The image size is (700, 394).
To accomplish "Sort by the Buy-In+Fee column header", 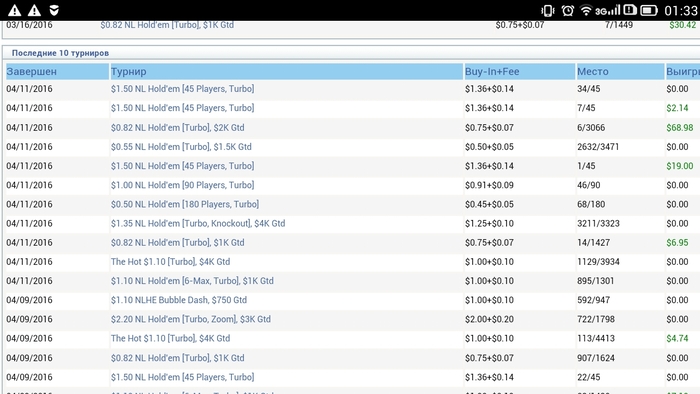I will [x=520, y=71].
